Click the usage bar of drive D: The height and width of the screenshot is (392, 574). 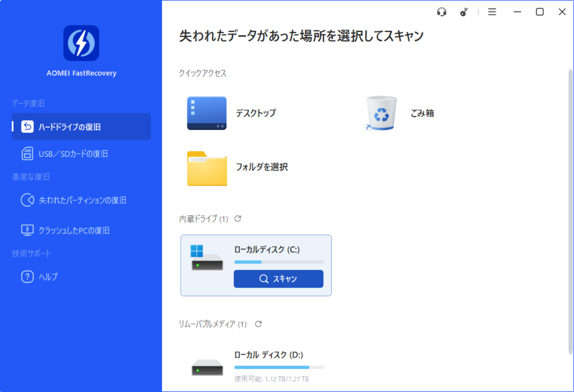click(279, 367)
